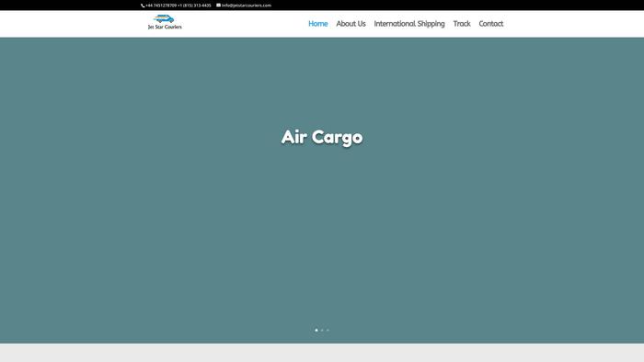Open the About Us page
The height and width of the screenshot is (362, 644).
351,24
